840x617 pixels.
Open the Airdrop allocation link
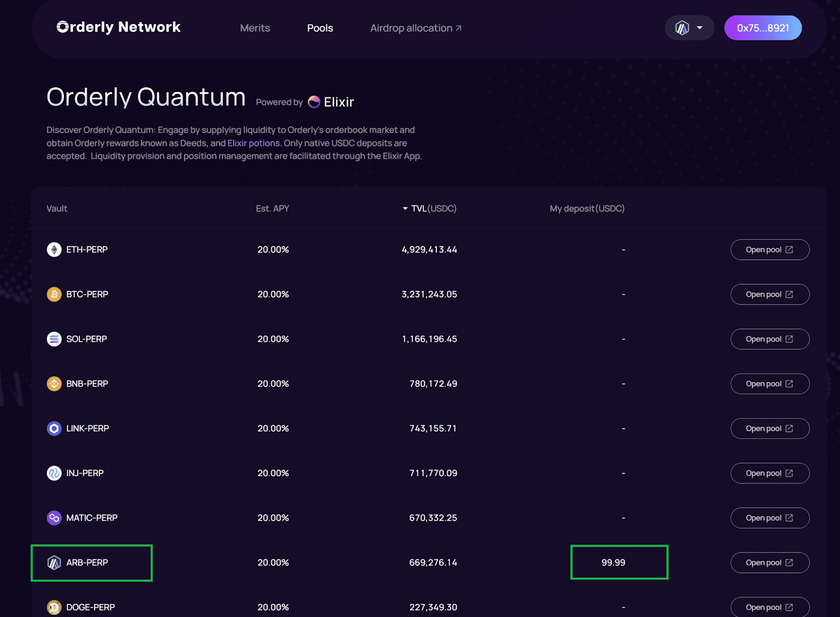[416, 28]
